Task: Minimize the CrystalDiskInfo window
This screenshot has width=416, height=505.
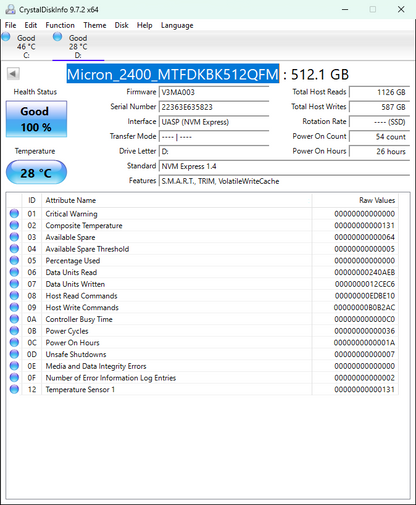Action: point(345,9)
